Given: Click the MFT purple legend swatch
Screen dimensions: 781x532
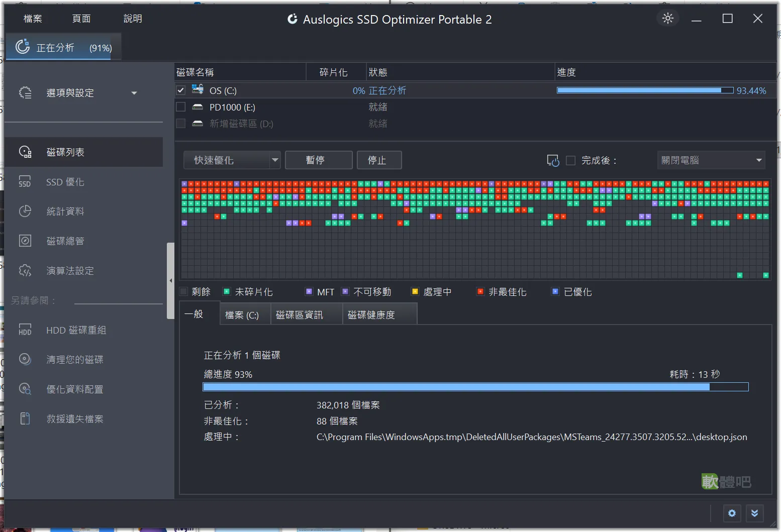Looking at the screenshot, I should coord(309,291).
